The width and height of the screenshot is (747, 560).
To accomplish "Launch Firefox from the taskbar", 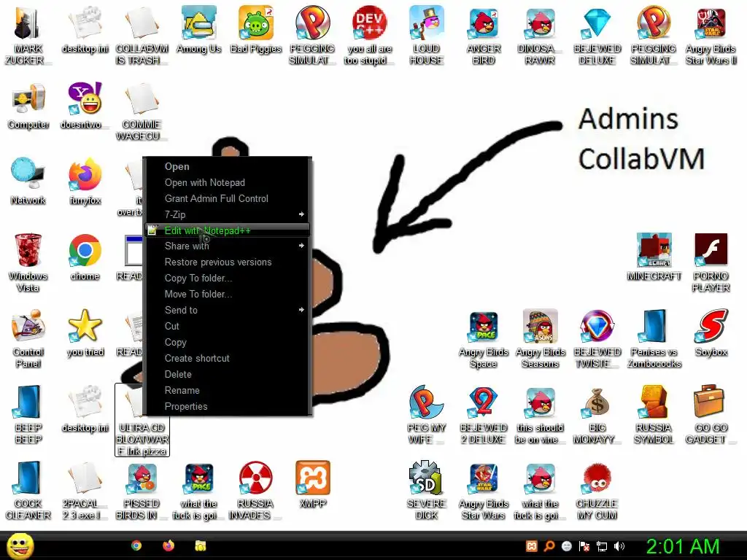I will click(x=169, y=545).
